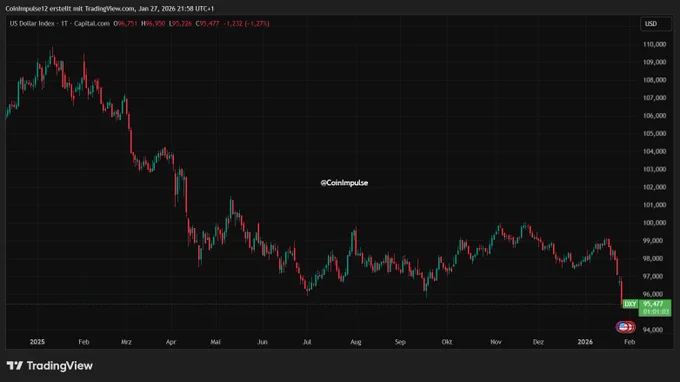Image resolution: width=680 pixels, height=382 pixels.
Task: Click the 110,000 price axis label
Action: [654, 44]
